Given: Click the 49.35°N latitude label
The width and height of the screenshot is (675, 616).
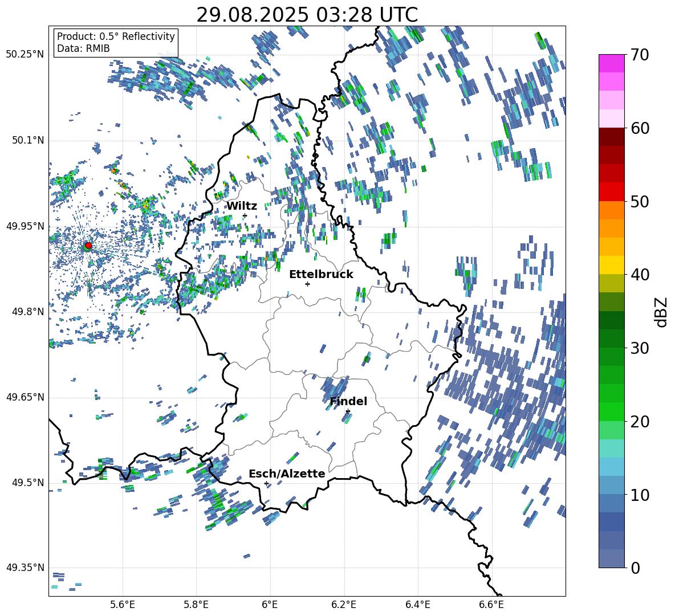Looking at the screenshot, I should [25, 568].
